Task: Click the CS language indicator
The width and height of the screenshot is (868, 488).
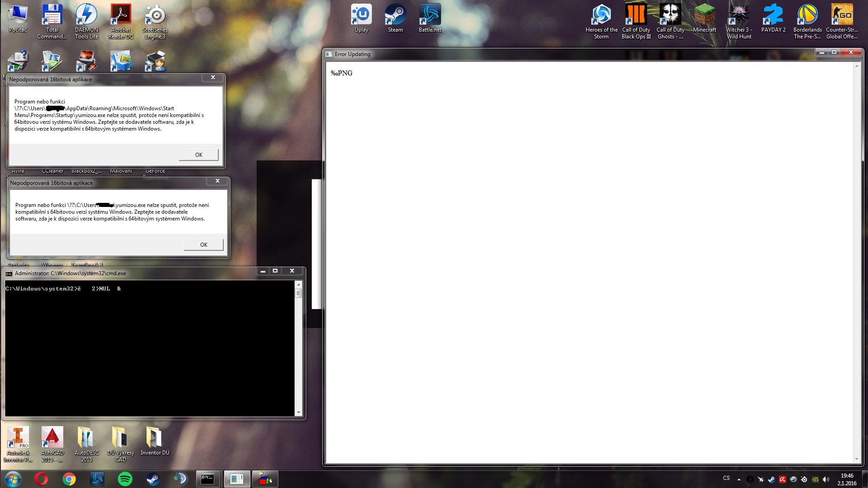Action: (726, 478)
